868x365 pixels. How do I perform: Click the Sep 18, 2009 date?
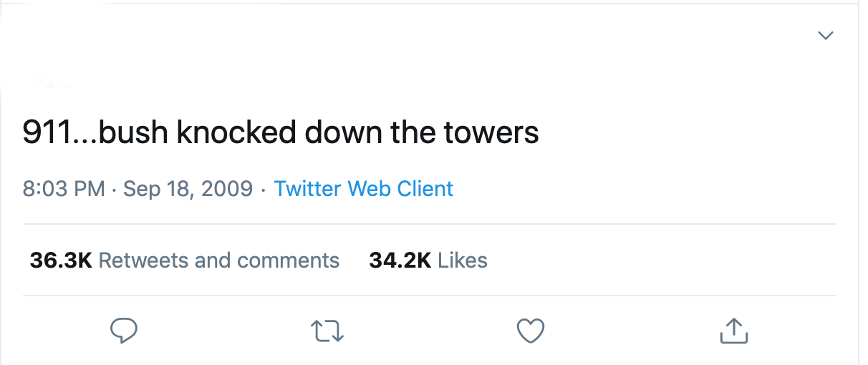click(x=188, y=189)
